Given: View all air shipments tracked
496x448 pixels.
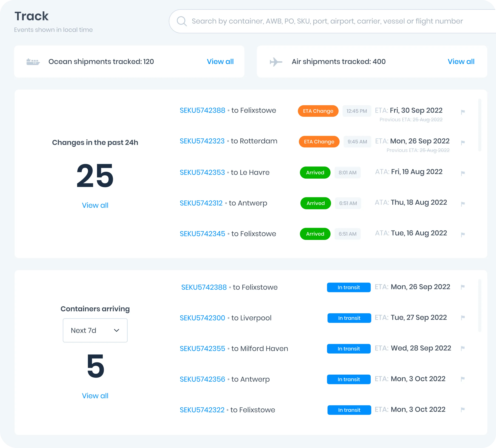Looking at the screenshot, I should [x=461, y=61].
